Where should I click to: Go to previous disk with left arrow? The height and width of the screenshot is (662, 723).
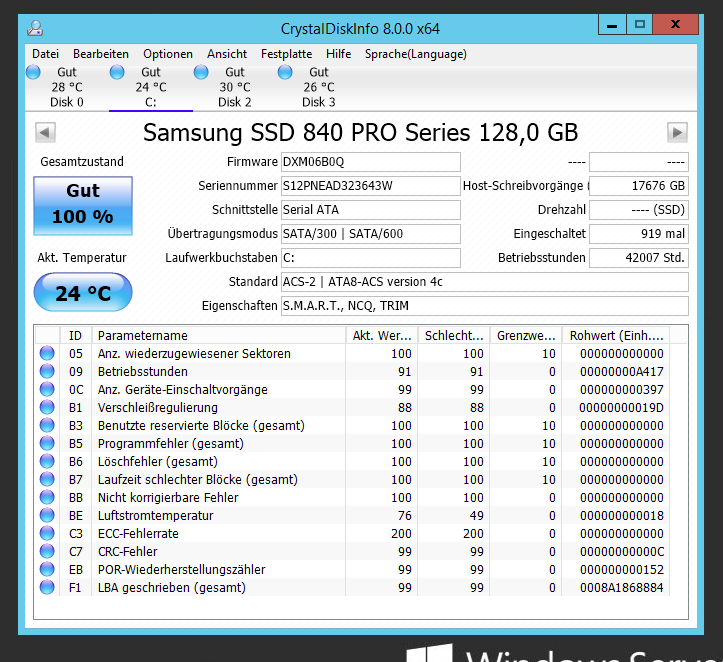tap(45, 133)
